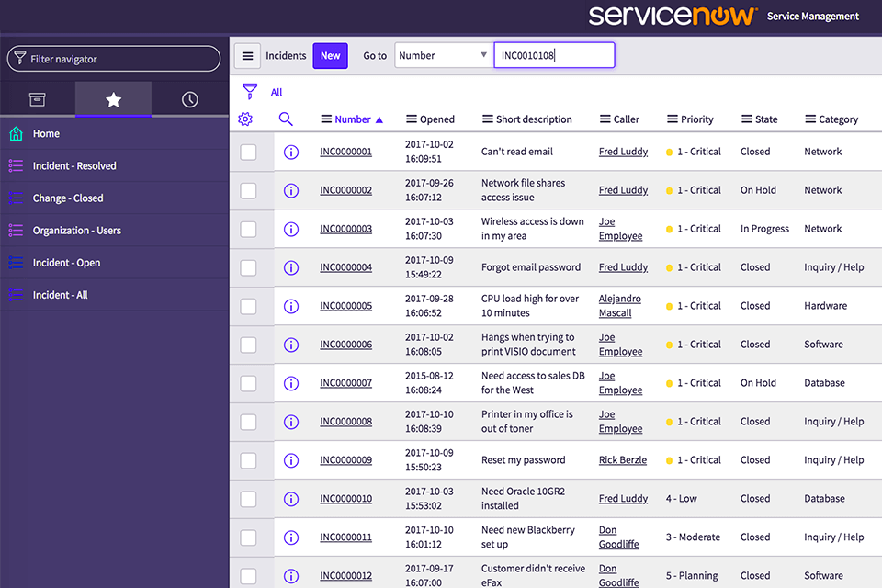Viewport: 882px width, 588px height.
Task: Tick the checkbox on the first incident row
Action: click(x=247, y=152)
